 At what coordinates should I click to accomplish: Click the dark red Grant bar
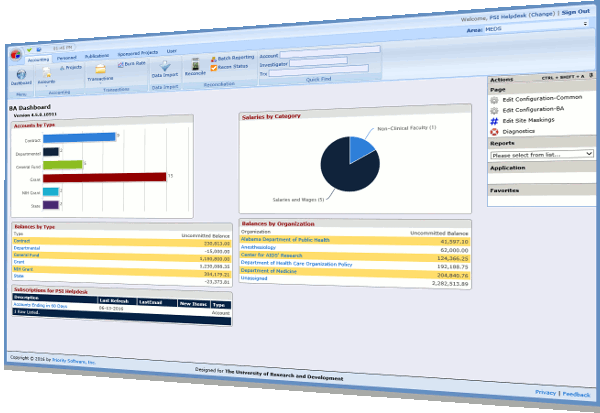tap(104, 177)
